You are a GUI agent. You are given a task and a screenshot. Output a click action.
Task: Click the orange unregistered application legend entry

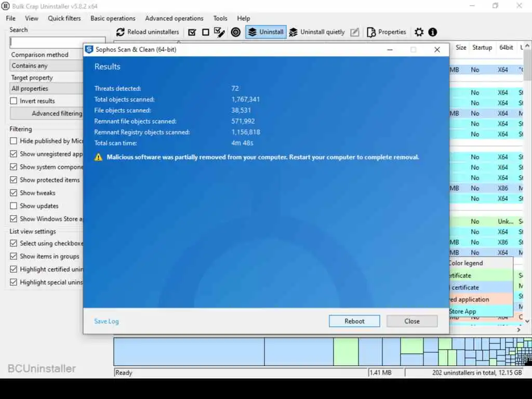(481, 299)
